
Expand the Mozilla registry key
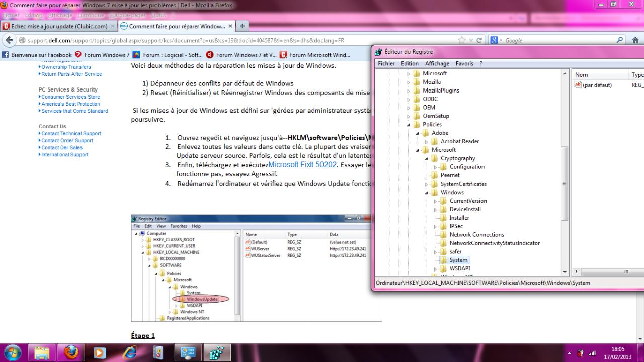(x=409, y=82)
